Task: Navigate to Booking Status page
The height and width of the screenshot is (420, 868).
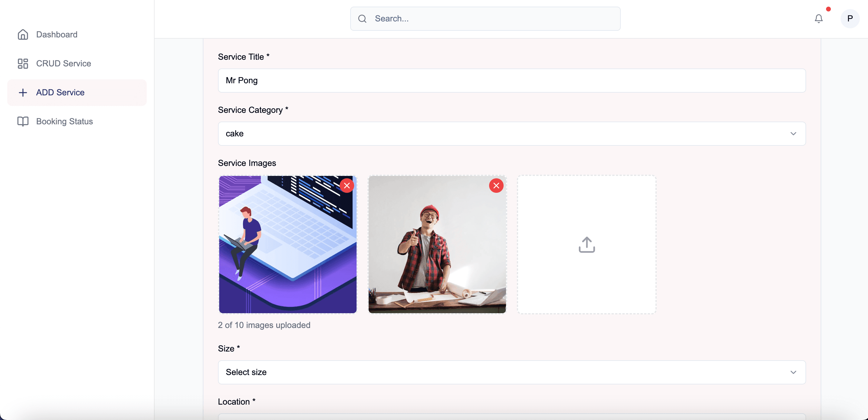Action: click(64, 121)
